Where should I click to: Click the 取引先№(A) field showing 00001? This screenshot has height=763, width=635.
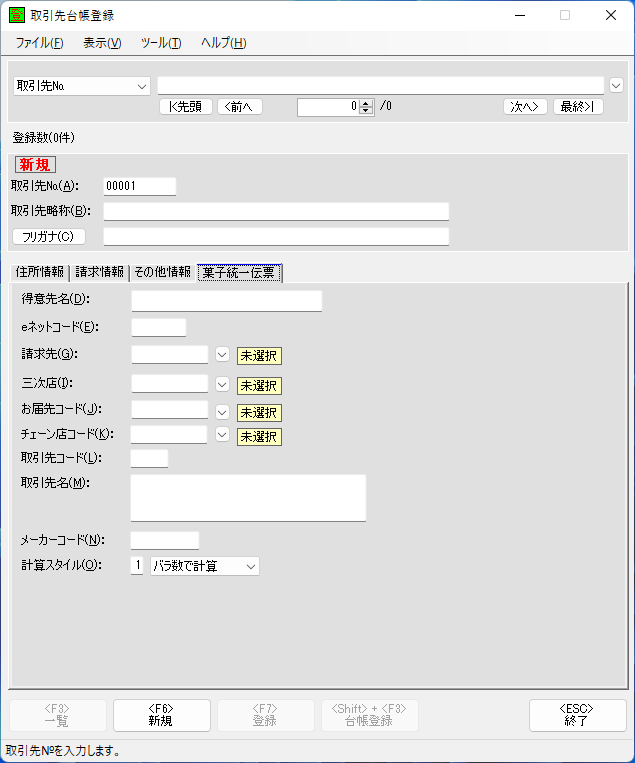point(140,186)
